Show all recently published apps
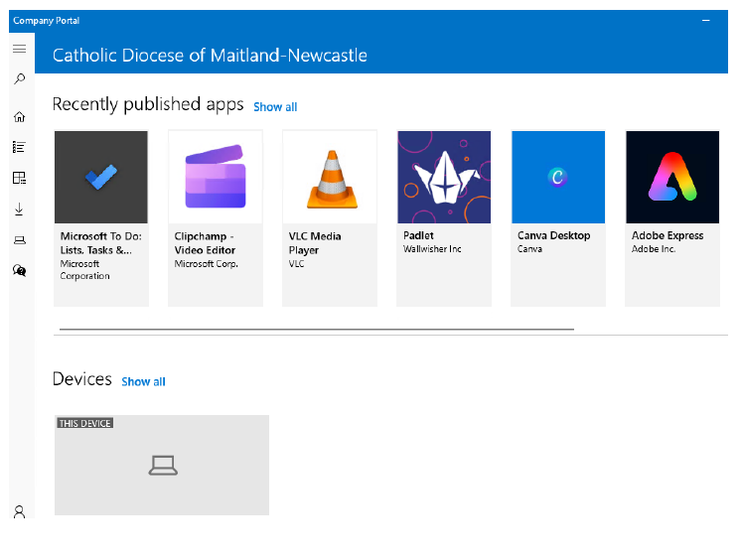This screenshot has width=743, height=560. point(275,107)
